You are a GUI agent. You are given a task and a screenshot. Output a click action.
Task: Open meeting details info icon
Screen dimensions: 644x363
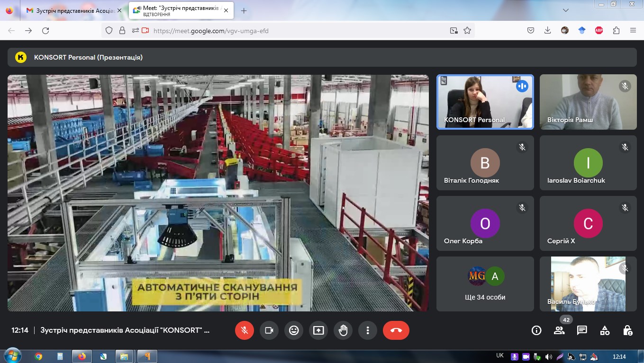pos(536,330)
